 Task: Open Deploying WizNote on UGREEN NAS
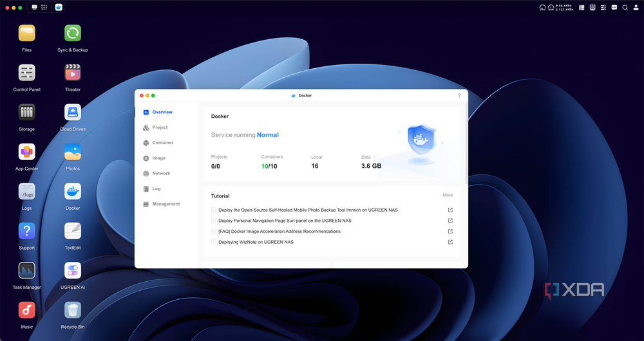pyautogui.click(x=256, y=242)
